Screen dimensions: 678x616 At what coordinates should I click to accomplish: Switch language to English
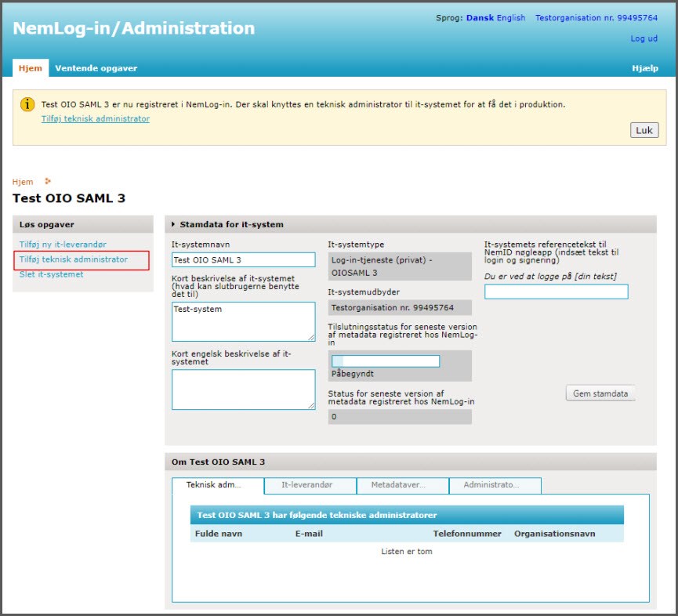[511, 18]
